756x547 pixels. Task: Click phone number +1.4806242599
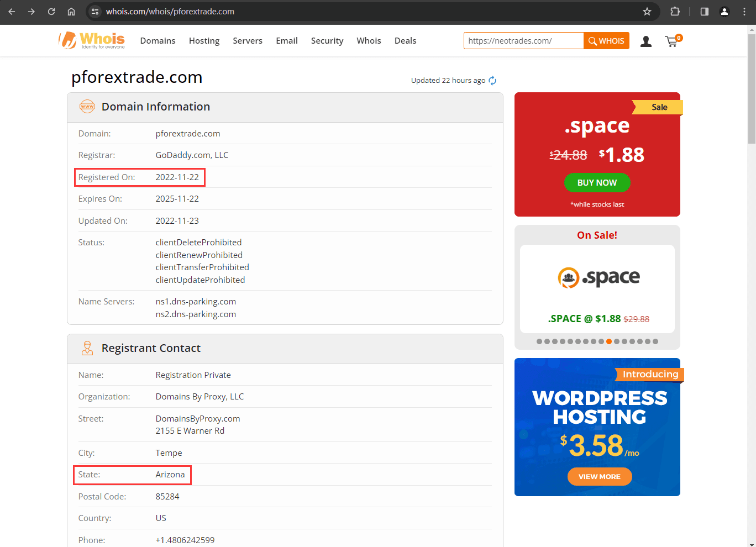(x=185, y=540)
